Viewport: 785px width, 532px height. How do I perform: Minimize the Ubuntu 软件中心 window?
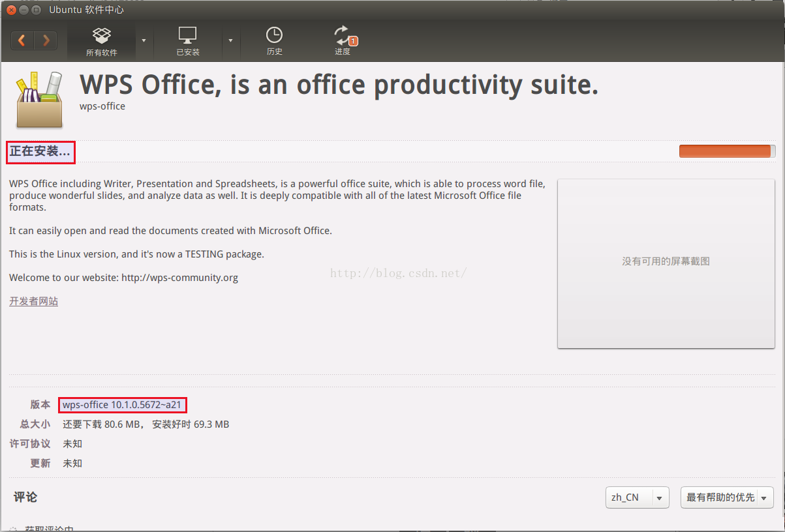23,10
